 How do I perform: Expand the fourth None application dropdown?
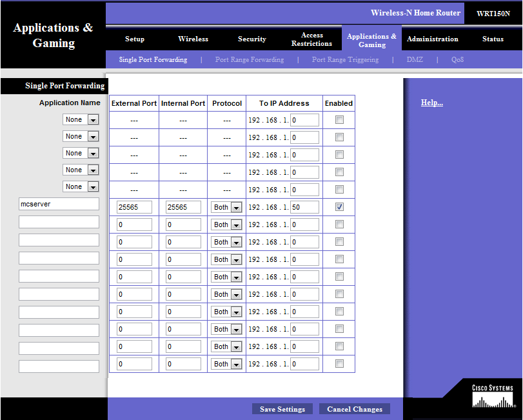coord(81,170)
